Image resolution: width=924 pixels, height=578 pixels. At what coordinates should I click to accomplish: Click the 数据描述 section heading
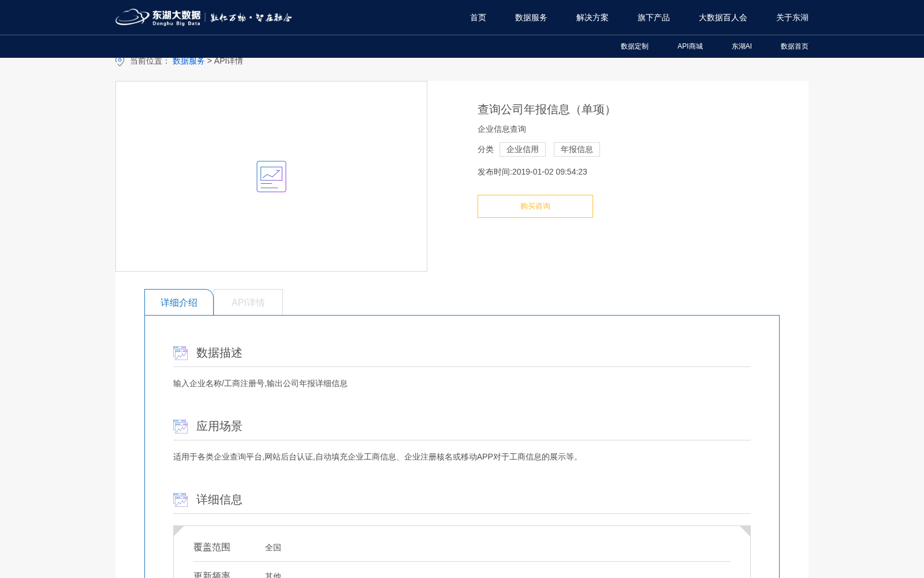tap(219, 353)
